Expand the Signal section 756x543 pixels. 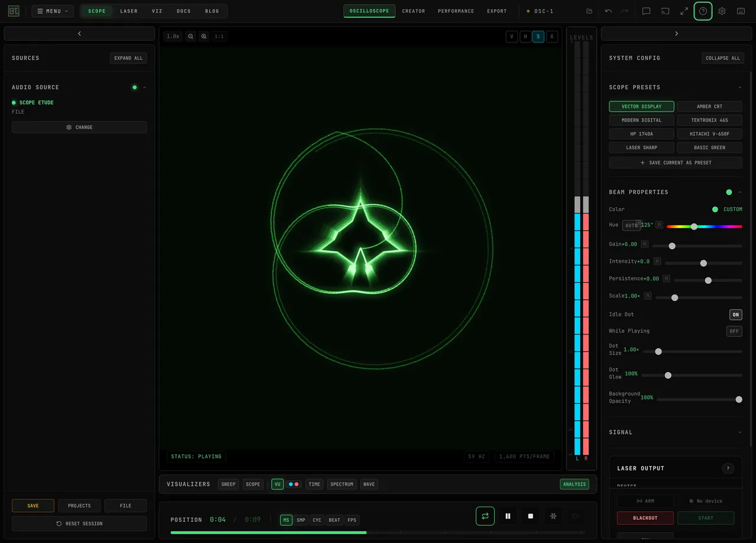pyautogui.click(x=739, y=433)
